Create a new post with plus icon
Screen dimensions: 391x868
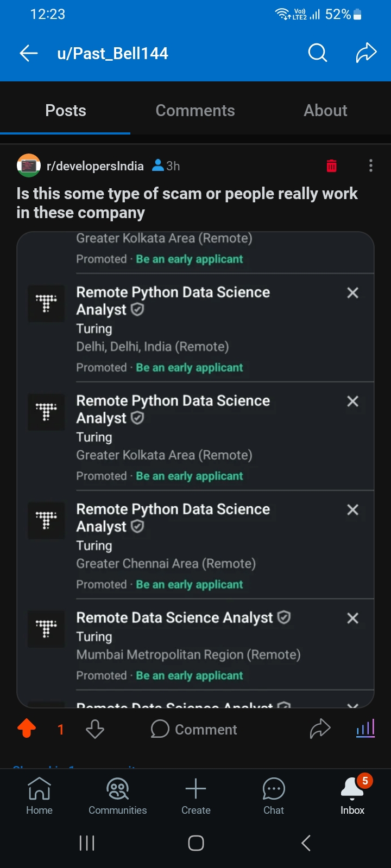[196, 795]
